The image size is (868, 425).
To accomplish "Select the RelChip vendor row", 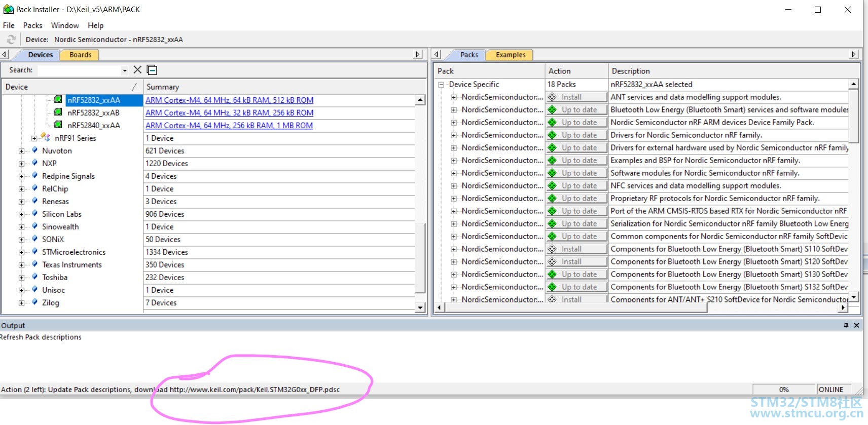I will 55,188.
